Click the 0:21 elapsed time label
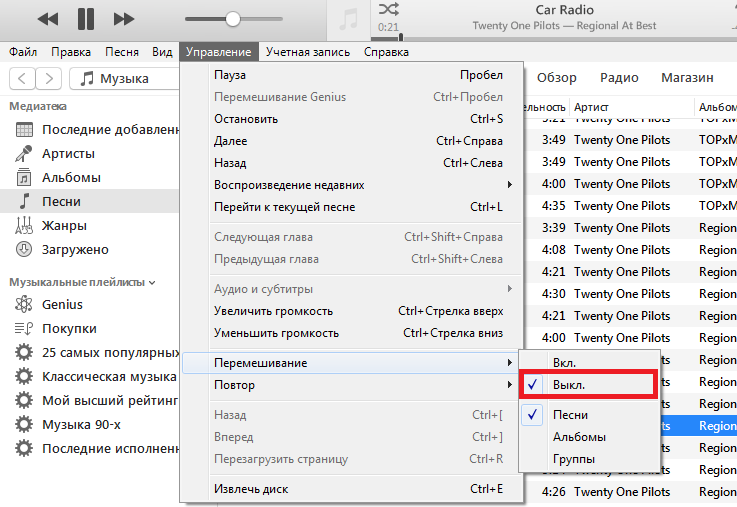Screen dimensions: 737x507 pos(388,27)
